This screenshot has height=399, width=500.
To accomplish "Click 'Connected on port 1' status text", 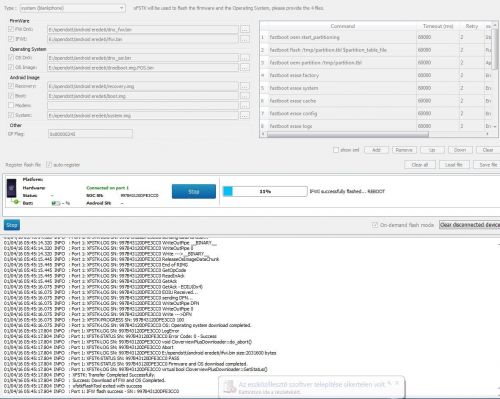I will pos(108,188).
